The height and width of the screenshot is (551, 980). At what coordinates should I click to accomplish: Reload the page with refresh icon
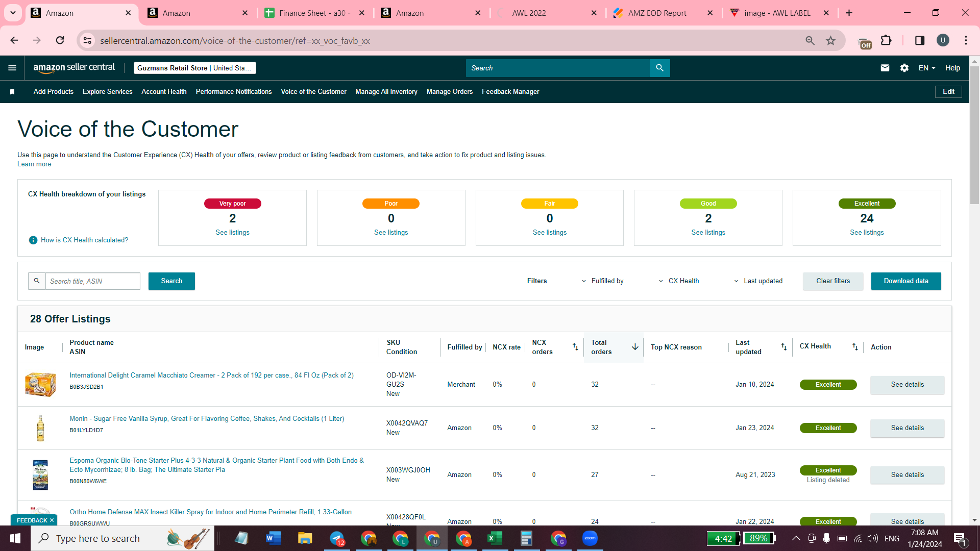(x=60, y=40)
